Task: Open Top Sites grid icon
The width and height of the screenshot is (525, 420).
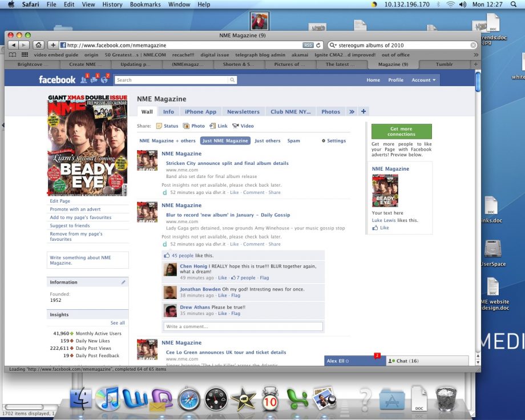Action: [25, 55]
